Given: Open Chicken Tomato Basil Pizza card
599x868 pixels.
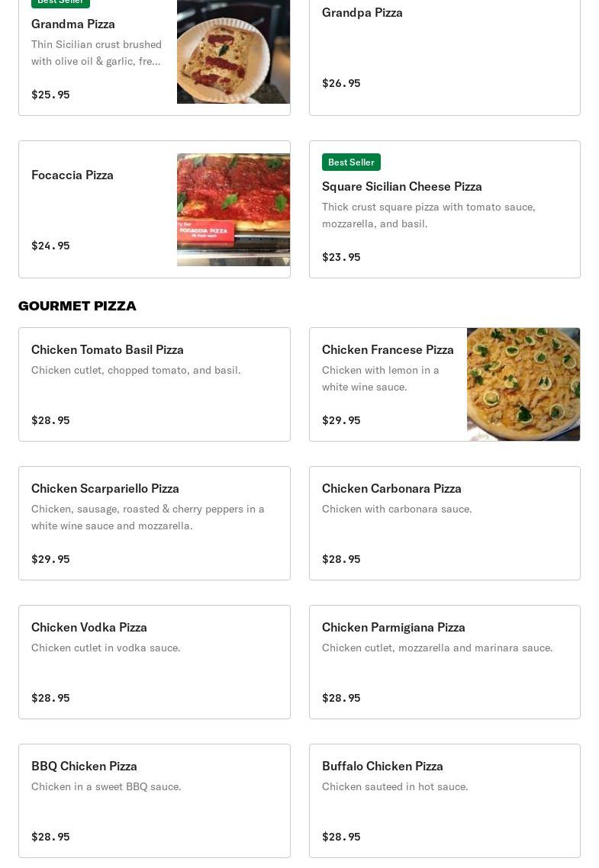Looking at the screenshot, I should click(154, 384).
